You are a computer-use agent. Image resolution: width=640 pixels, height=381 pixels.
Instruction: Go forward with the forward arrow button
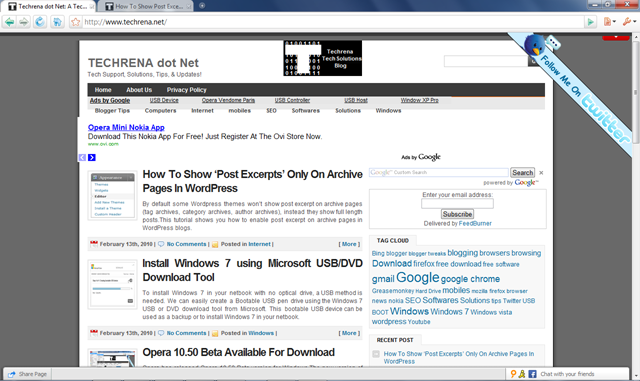pos(24,22)
